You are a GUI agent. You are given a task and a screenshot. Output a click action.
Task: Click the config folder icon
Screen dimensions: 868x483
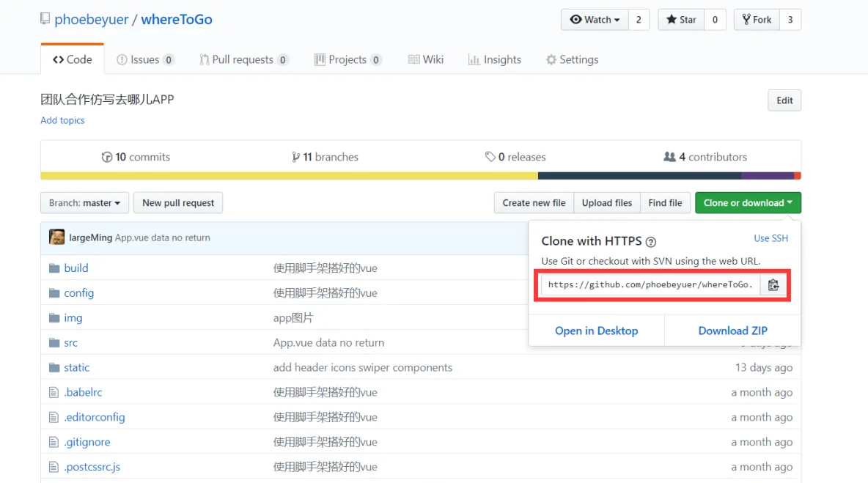point(54,293)
